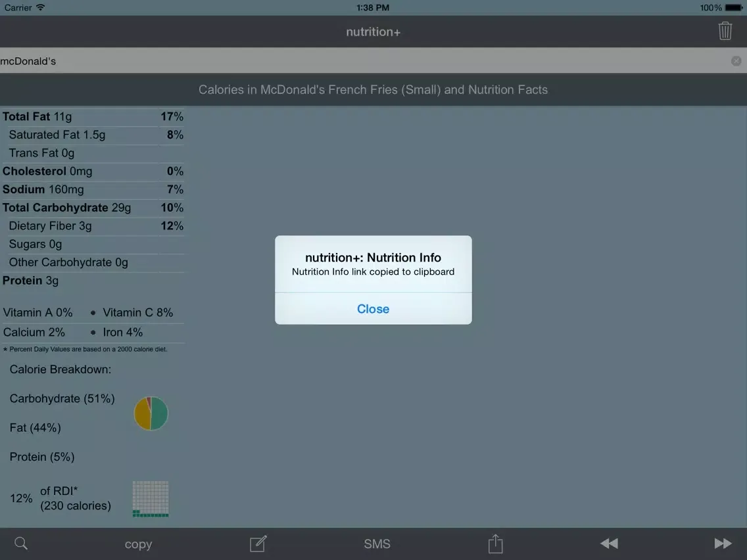Tap the 1:38 PM clock
Screen dimensions: 747x560
[373, 8]
